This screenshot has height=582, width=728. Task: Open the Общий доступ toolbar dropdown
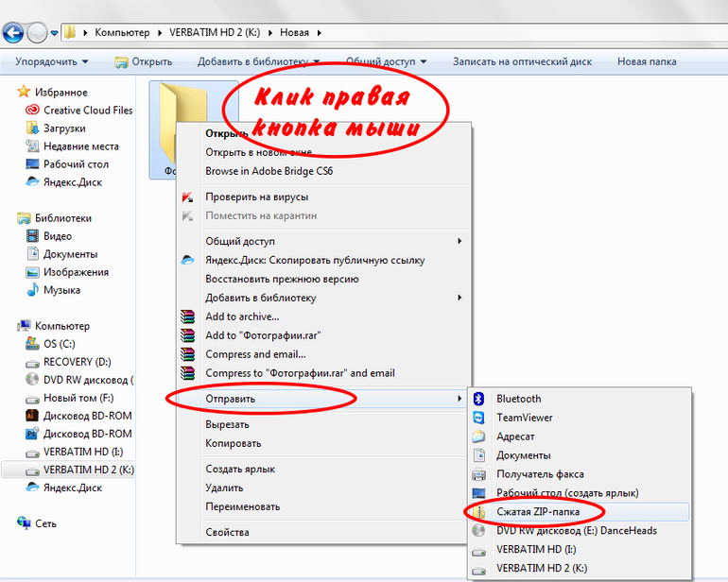tap(386, 61)
